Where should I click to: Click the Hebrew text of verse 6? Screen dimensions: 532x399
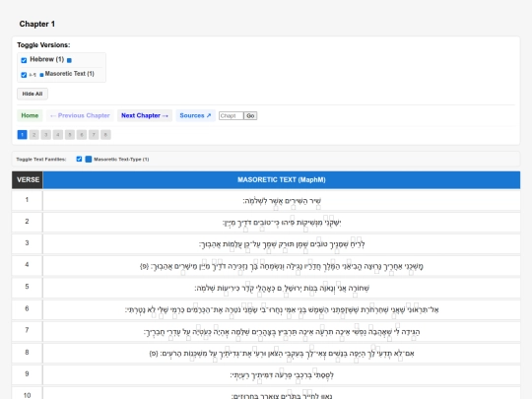282,309
